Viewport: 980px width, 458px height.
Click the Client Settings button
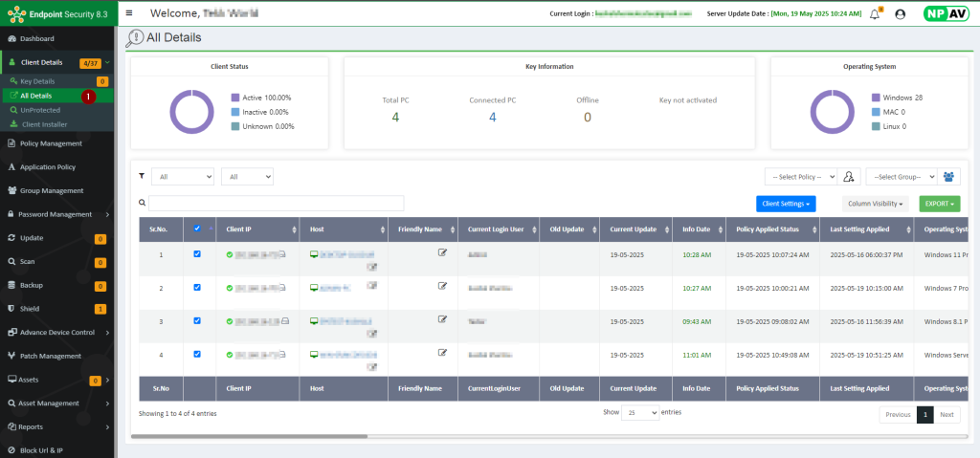coord(785,204)
